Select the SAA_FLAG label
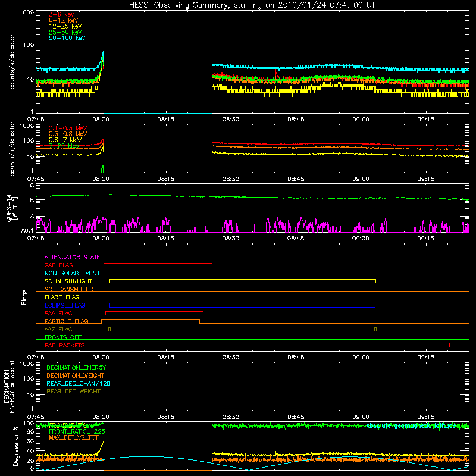 point(58,313)
